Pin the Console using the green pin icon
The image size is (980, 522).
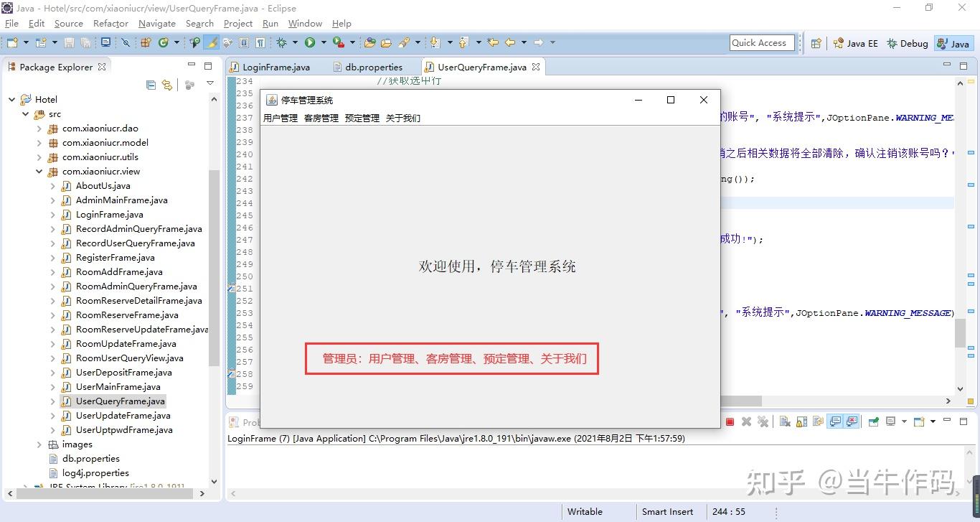874,421
